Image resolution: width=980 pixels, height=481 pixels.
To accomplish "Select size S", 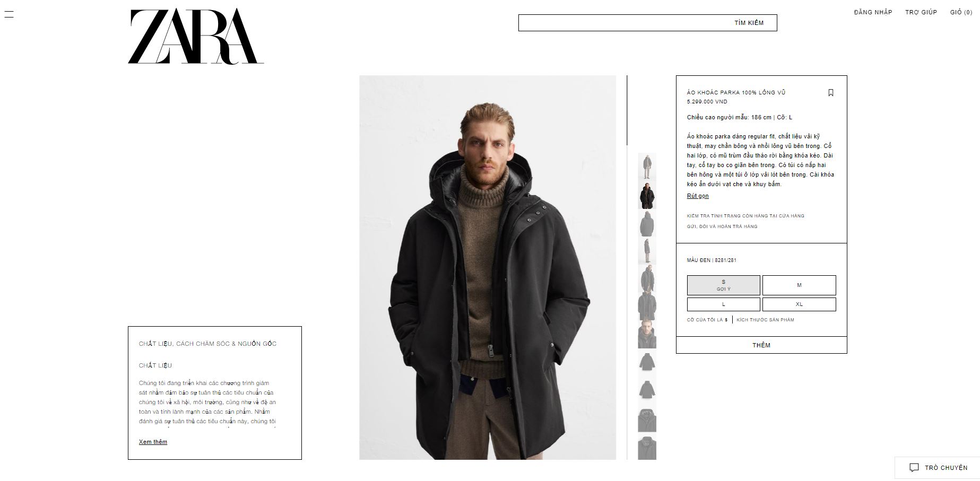I will tap(723, 285).
